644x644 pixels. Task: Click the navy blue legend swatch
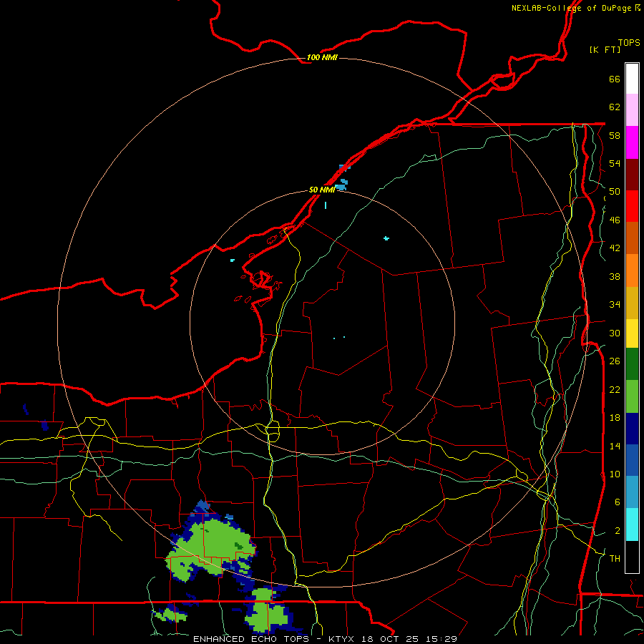coord(632,429)
